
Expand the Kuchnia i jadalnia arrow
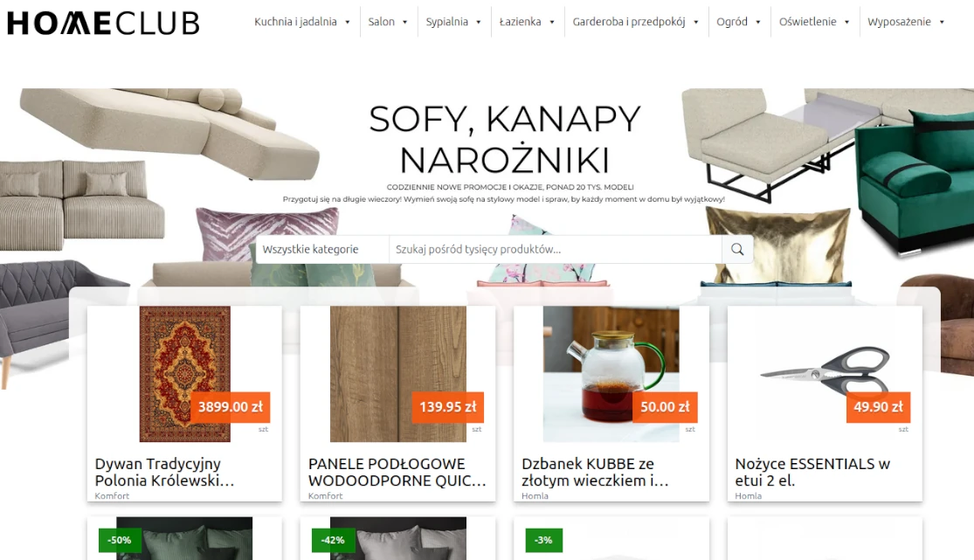pos(348,23)
